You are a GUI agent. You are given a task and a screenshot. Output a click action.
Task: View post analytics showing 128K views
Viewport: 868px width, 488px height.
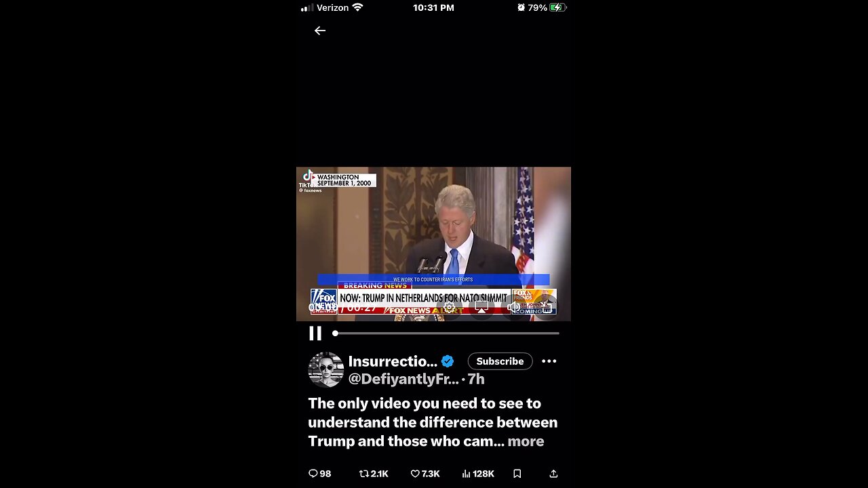[x=478, y=474]
